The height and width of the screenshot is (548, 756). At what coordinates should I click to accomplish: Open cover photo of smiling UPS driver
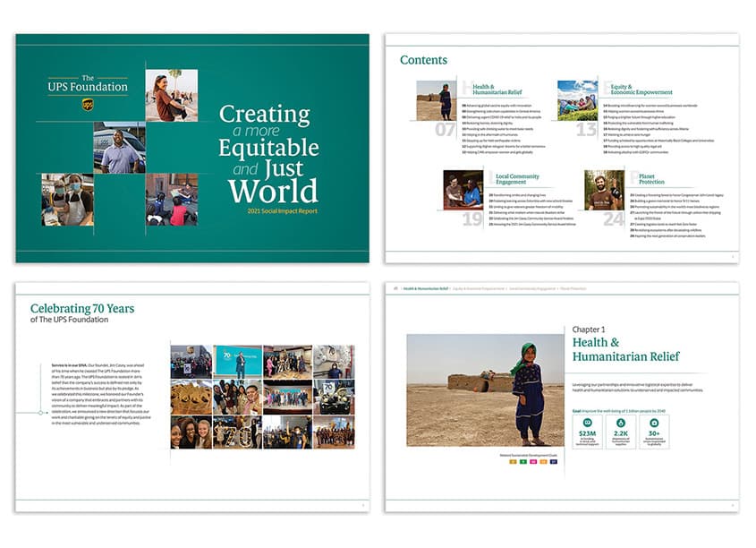pyautogui.click(x=120, y=148)
